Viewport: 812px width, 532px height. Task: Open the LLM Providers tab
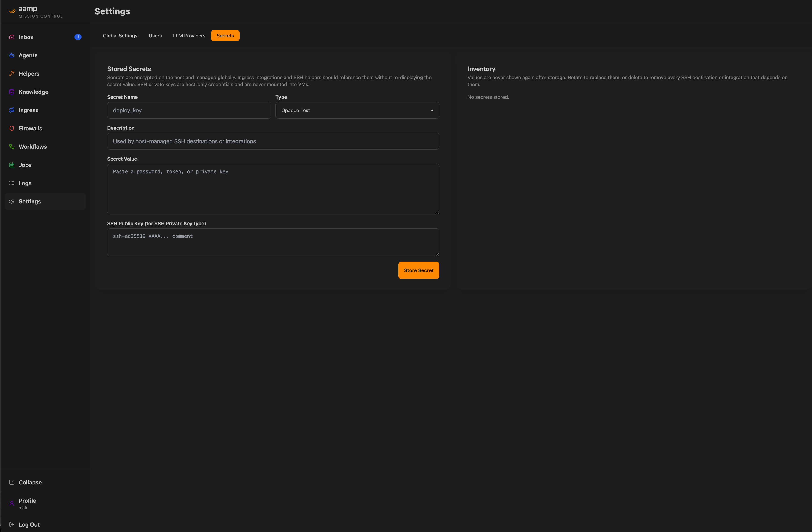189,36
